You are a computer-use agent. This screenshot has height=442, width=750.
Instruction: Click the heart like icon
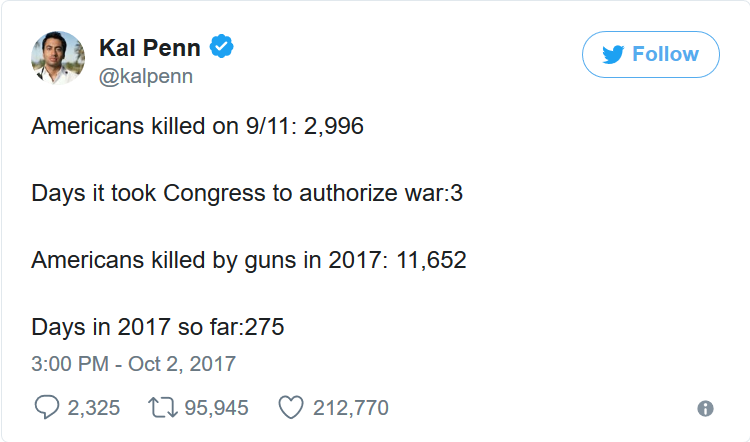(x=291, y=408)
